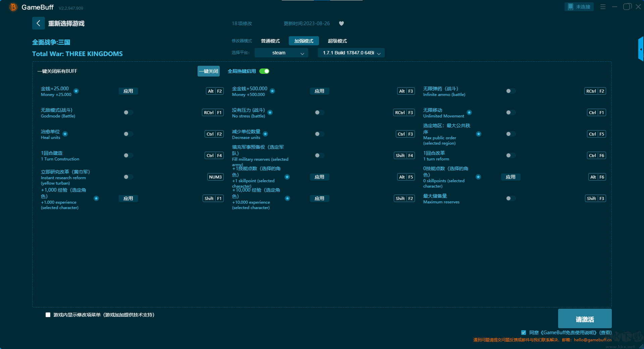
Task: Select the 超级模式 mode tab
Action: tap(337, 41)
